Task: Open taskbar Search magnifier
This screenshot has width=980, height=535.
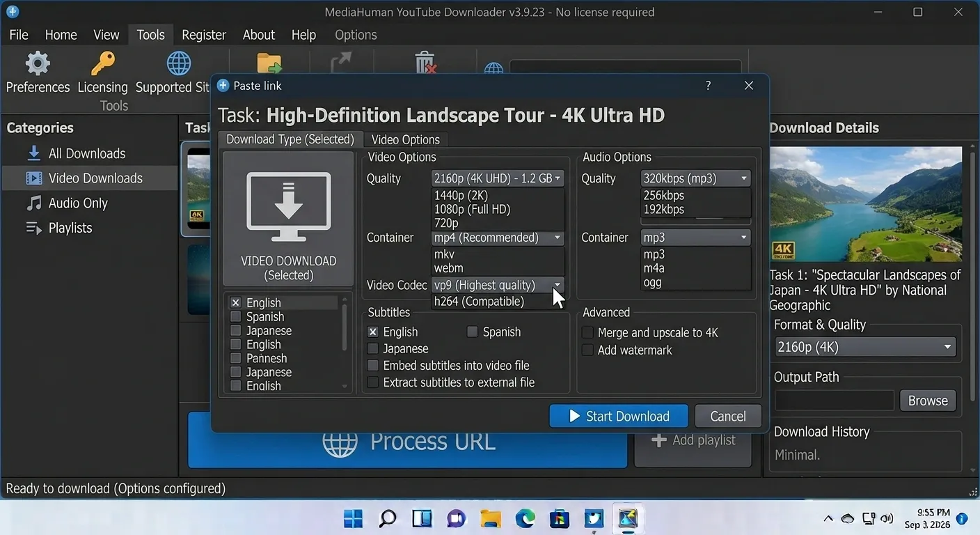Action: [387, 518]
